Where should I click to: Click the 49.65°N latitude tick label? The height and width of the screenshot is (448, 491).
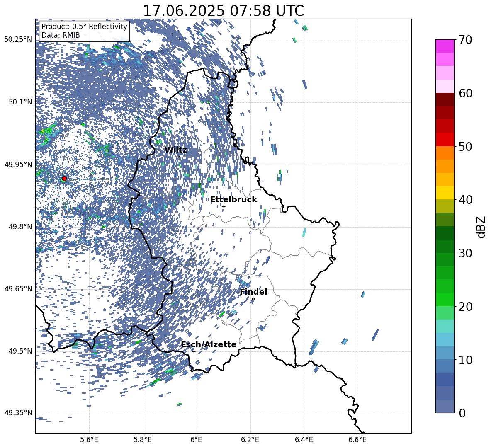[x=18, y=289]
